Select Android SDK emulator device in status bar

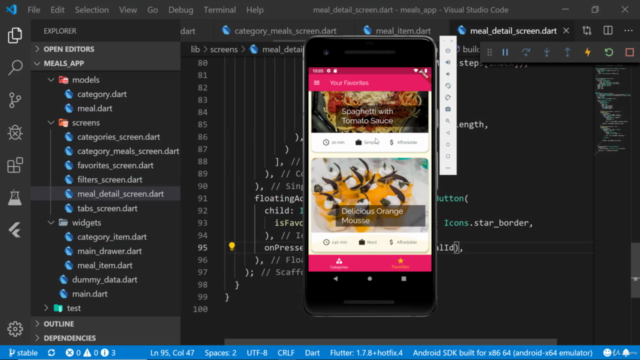502,353
